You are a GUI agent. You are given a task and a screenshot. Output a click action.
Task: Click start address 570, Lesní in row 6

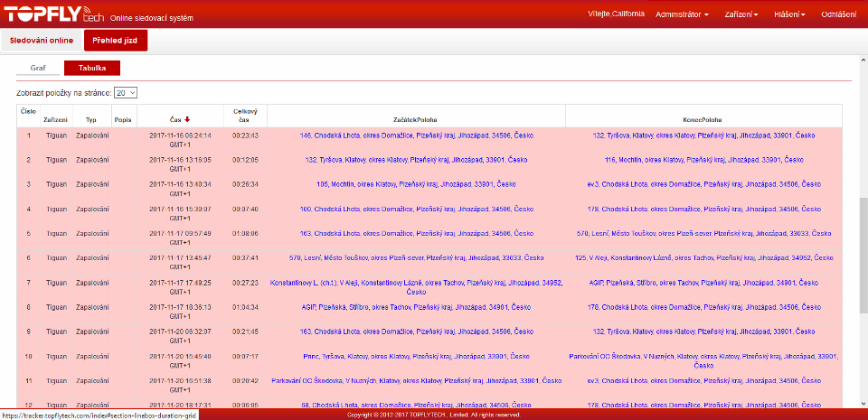pyautogui.click(x=416, y=257)
